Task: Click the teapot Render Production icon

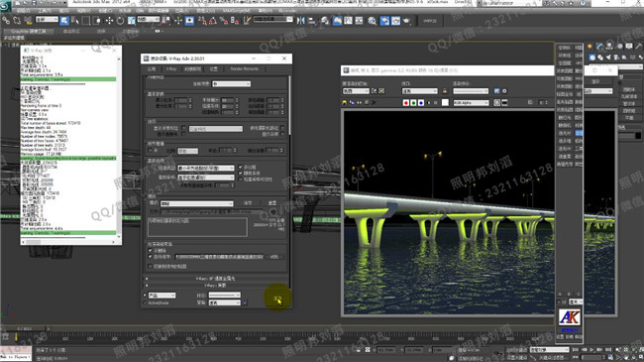Action: click(x=406, y=20)
